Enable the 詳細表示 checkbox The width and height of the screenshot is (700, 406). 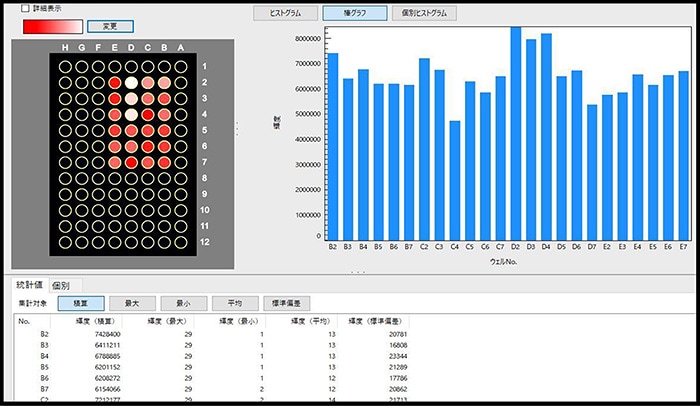tap(25, 8)
